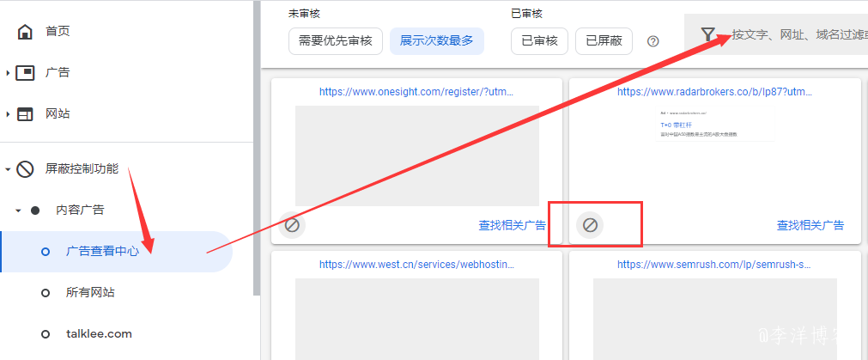This screenshot has height=360, width=868.
Task: Click the 屏蔽控制功能 block icon
Action: pyautogui.click(x=25, y=169)
